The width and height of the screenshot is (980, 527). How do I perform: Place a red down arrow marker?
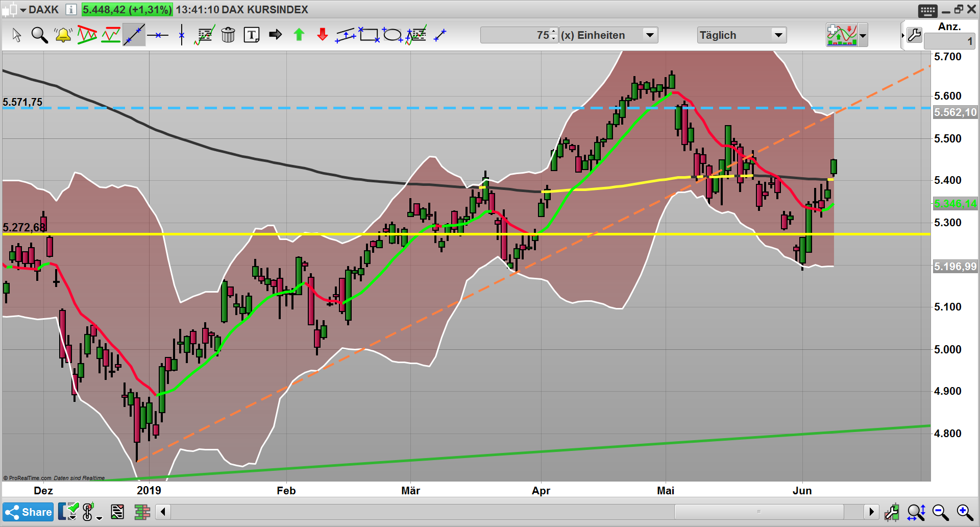coord(323,35)
